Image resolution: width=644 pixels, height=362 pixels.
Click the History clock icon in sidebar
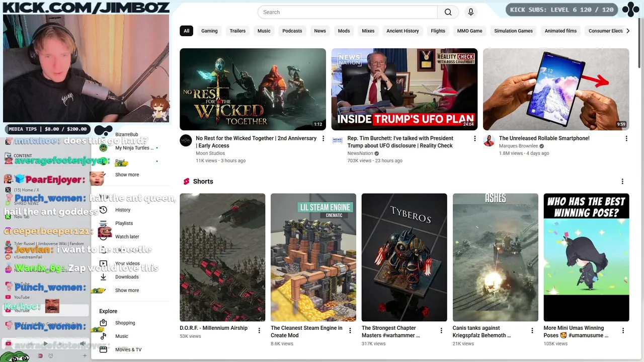[x=103, y=210]
